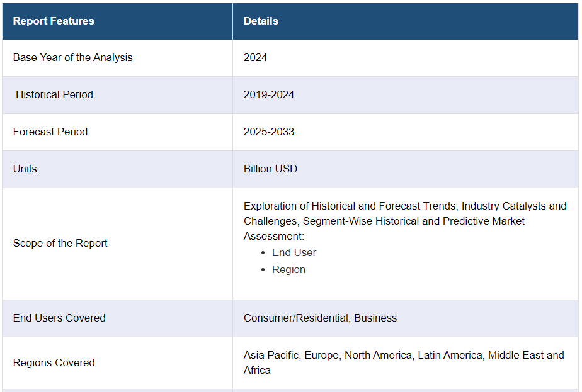Screen dimensions: 582x392
Task: Click the 2024 base year value
Action: [255, 57]
